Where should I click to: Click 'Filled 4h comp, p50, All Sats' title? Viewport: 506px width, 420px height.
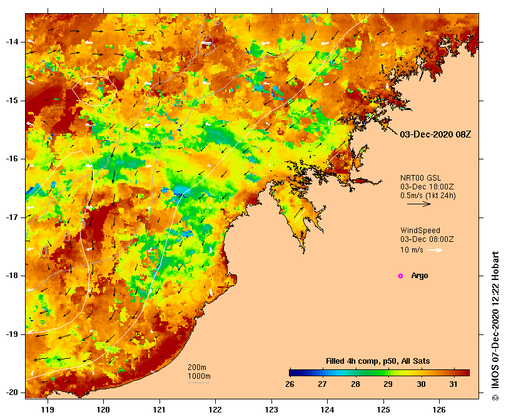[378, 361]
